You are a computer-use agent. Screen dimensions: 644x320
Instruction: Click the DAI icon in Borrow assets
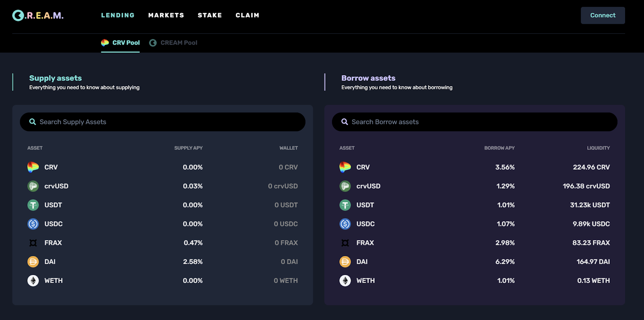click(x=345, y=262)
